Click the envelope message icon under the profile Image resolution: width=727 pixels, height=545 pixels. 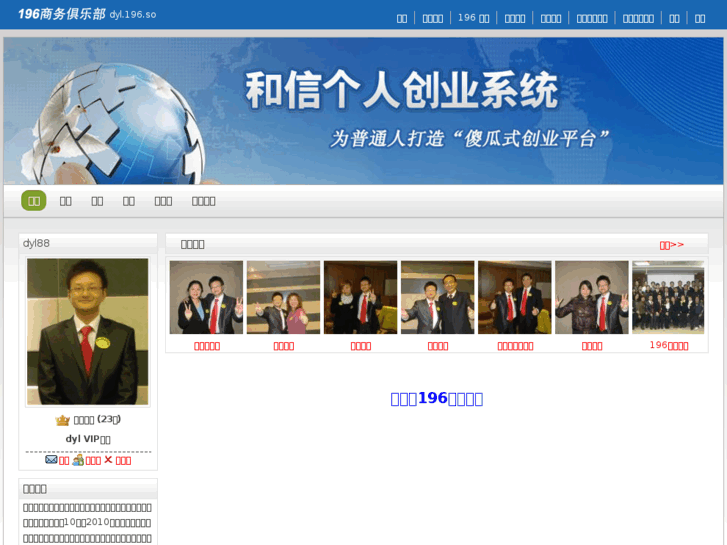pyautogui.click(x=51, y=460)
